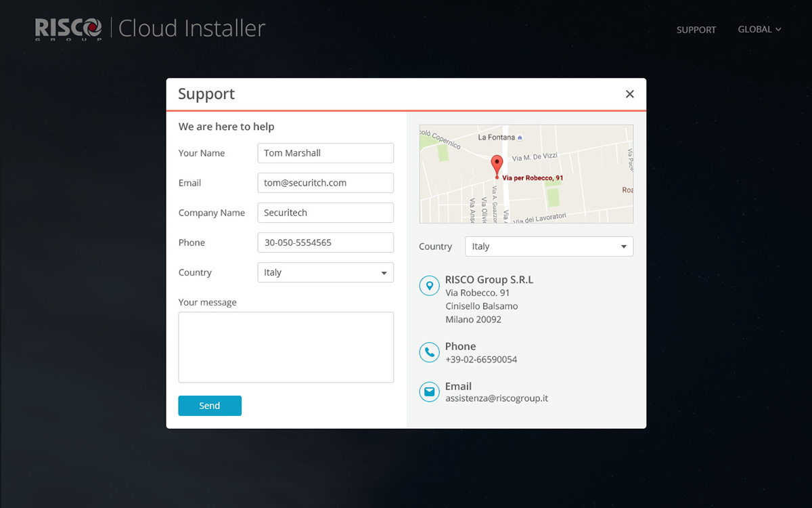
Task: Click the email envelope icon
Action: (429, 392)
